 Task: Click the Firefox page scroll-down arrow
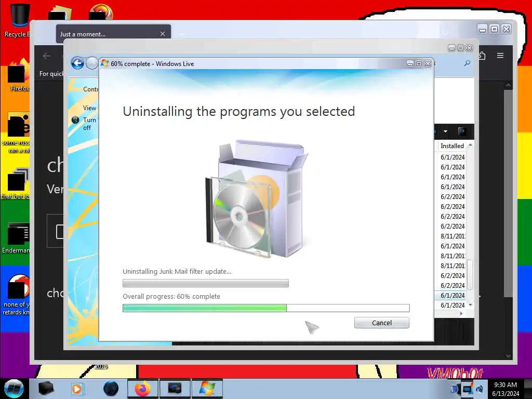(508, 355)
